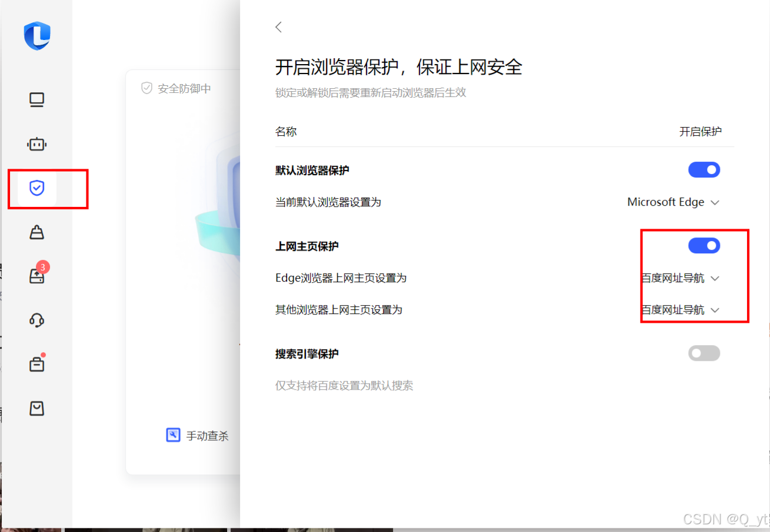
Task: Turn off 上网主页保护 switch
Action: click(x=704, y=246)
